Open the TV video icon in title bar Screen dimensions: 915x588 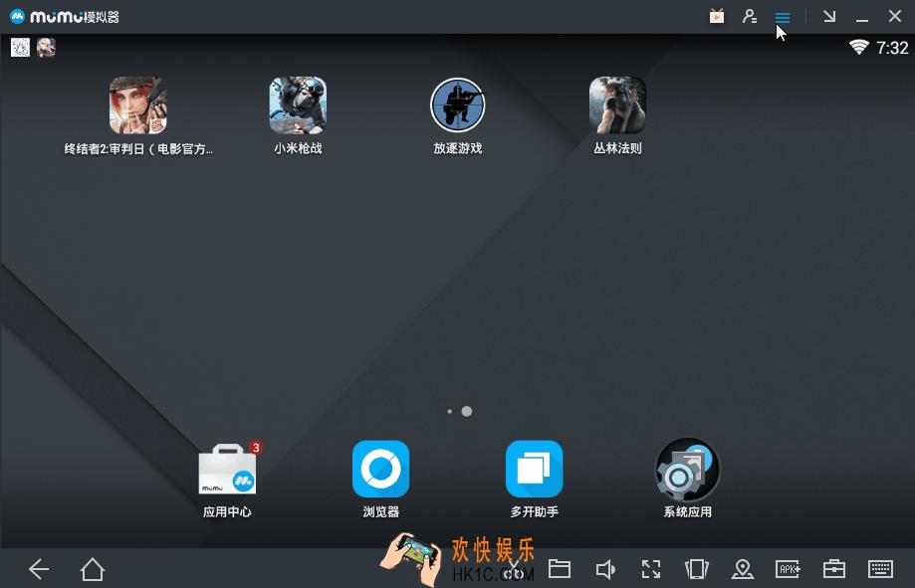[x=717, y=16]
